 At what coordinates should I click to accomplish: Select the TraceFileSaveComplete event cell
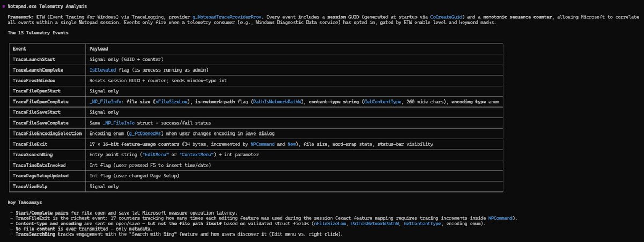click(x=48, y=123)
